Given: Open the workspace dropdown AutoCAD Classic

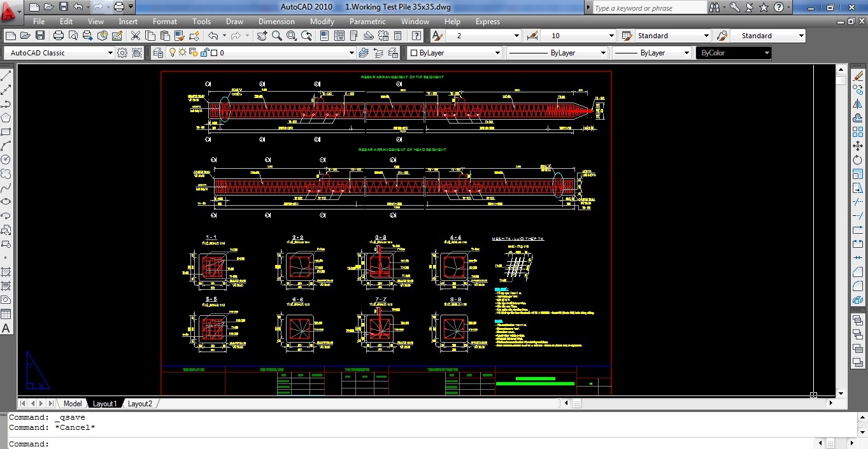Looking at the screenshot, I should point(59,53).
